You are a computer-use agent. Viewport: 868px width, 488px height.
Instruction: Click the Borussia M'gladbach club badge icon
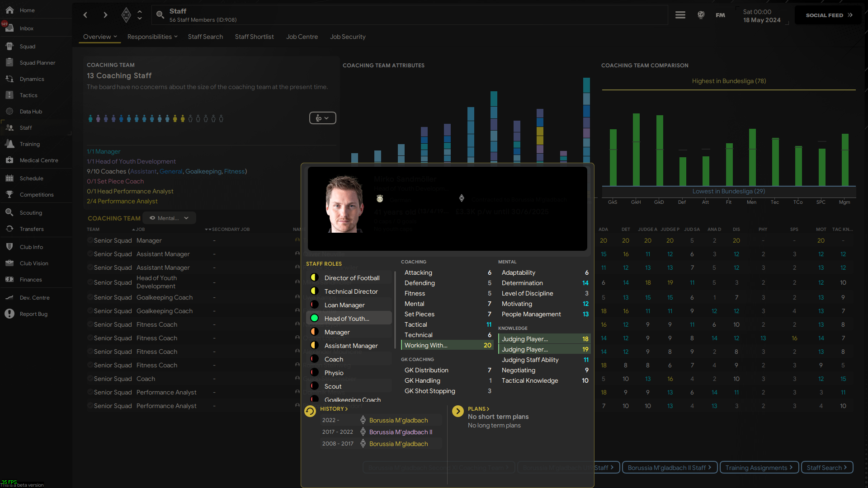(126, 15)
